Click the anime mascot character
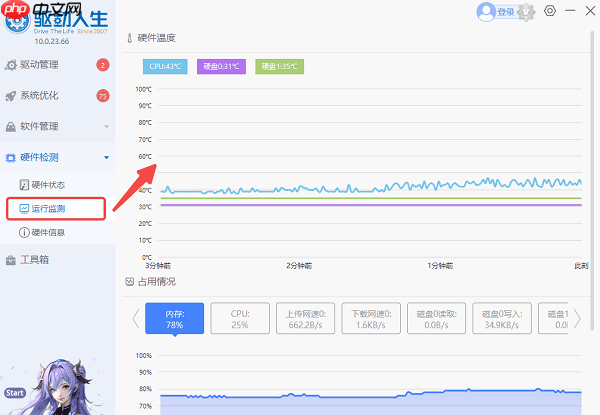Viewport: 600px width, 415px height. point(63,387)
